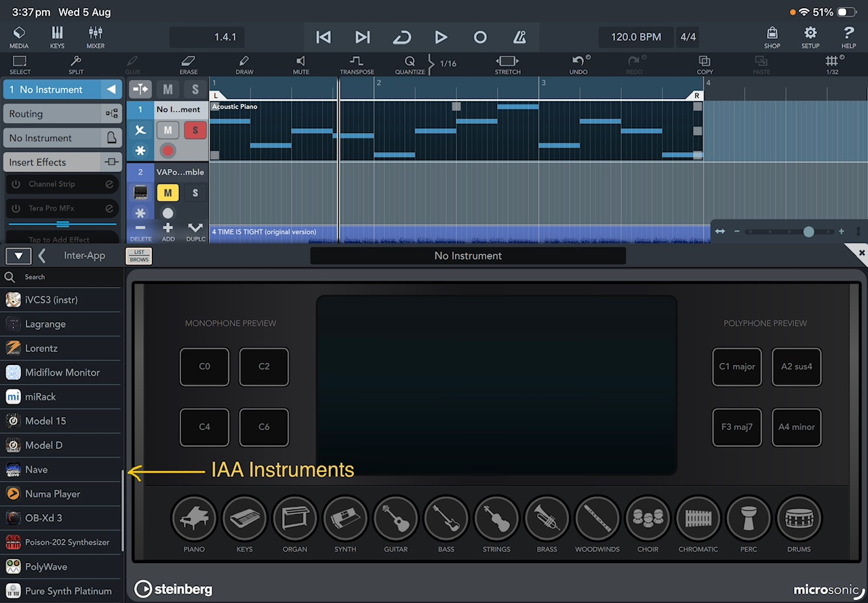Click the zoom plus beside the slider
The width and height of the screenshot is (868, 603).
coord(842,231)
